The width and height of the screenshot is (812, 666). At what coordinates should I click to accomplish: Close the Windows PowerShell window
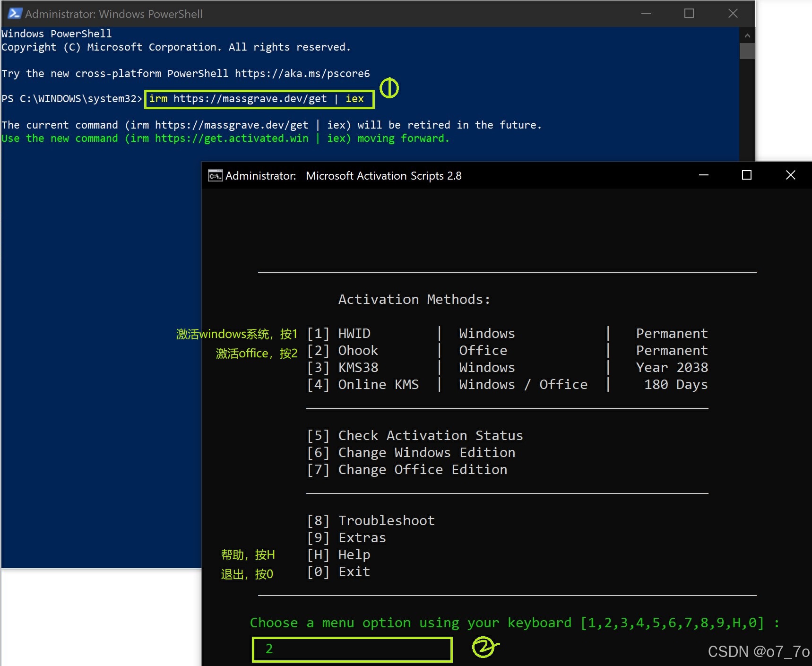(733, 13)
